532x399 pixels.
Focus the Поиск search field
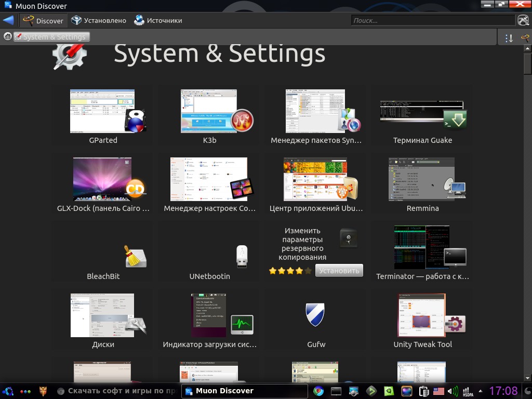tap(433, 21)
